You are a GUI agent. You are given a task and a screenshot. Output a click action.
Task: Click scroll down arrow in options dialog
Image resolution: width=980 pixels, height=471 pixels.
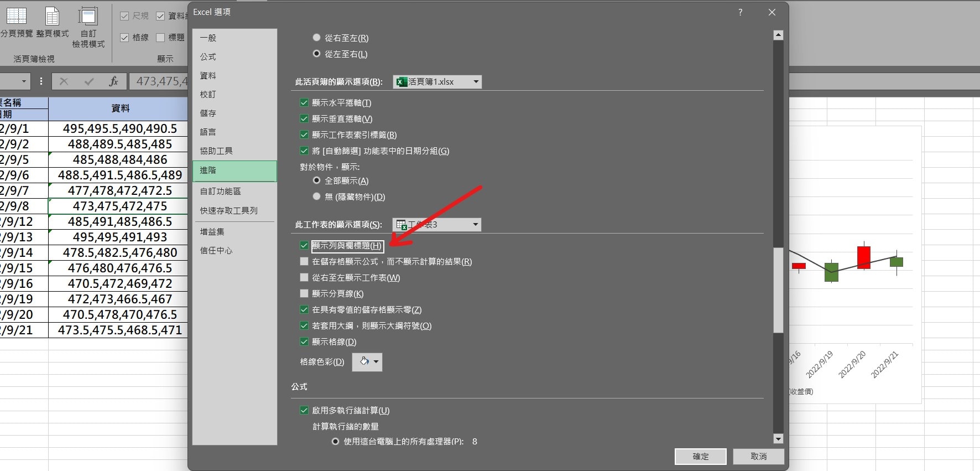(778, 439)
